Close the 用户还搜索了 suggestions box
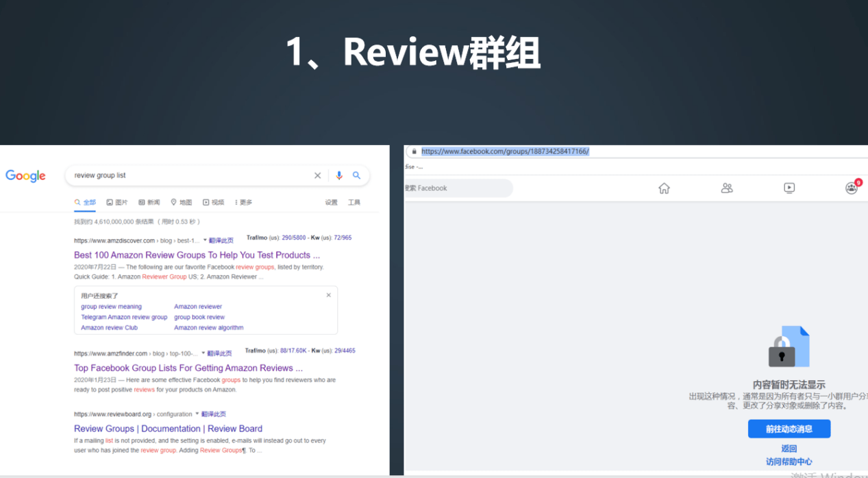 tap(328, 295)
